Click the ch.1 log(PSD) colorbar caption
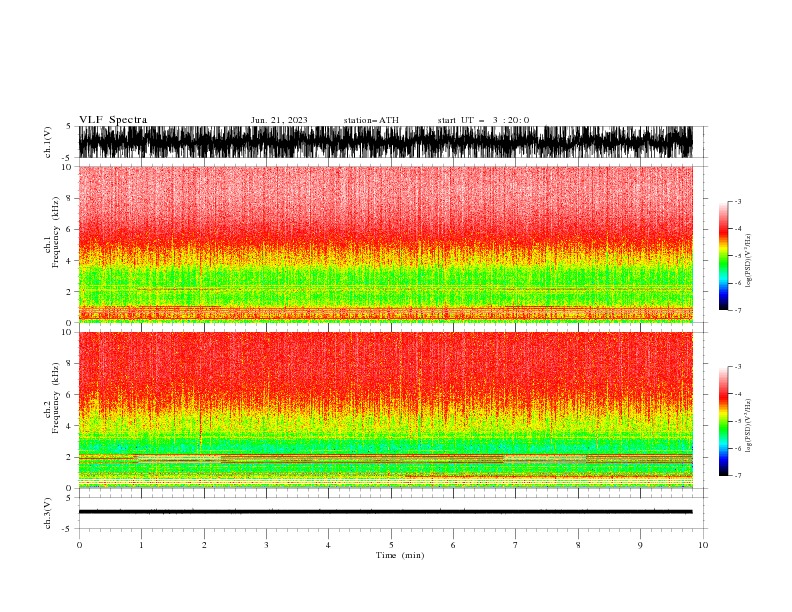 [749, 261]
